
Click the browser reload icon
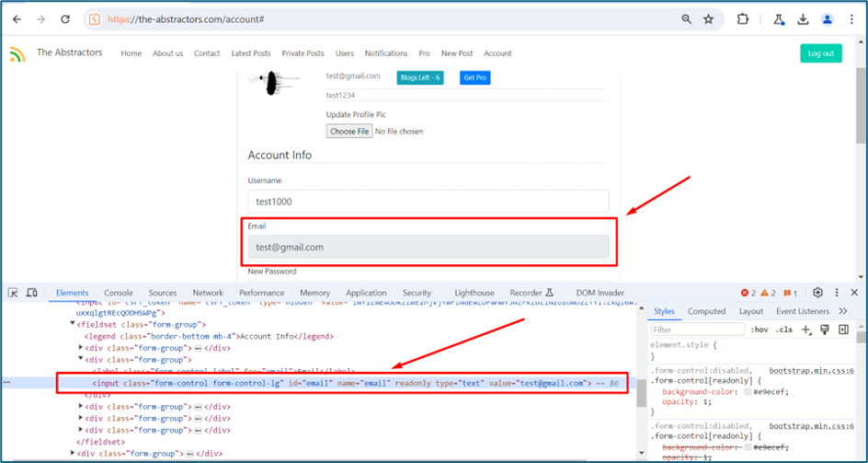click(65, 19)
